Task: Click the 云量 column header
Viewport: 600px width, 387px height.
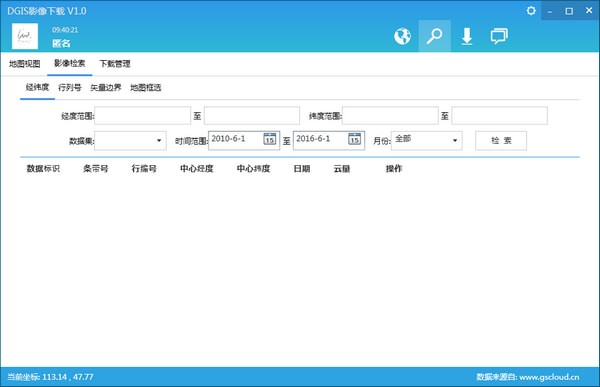Action: click(342, 169)
